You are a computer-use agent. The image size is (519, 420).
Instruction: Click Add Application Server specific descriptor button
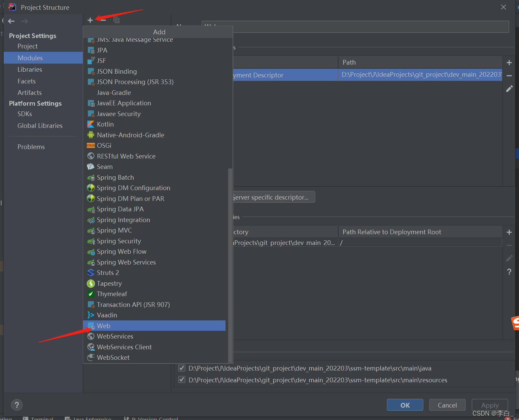274,197
